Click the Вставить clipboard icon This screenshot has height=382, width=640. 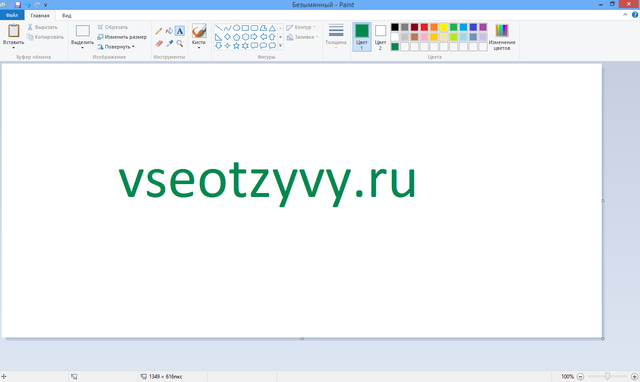click(x=13, y=31)
